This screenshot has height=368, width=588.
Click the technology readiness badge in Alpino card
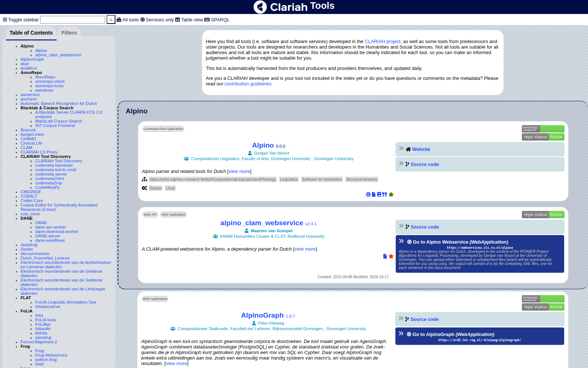543,129
